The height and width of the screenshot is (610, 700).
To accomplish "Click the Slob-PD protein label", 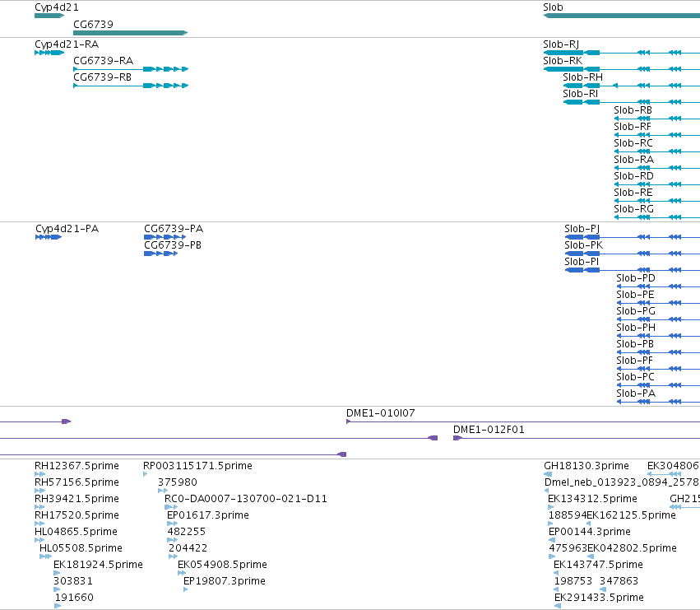I will pyautogui.click(x=636, y=278).
